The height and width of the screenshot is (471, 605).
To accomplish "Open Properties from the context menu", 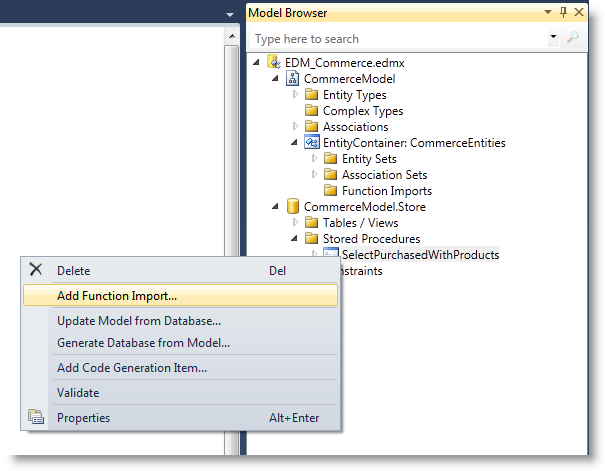I will (x=83, y=418).
